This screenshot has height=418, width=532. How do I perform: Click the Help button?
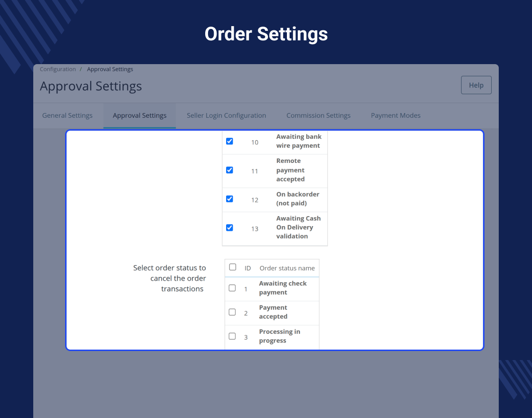click(x=476, y=85)
